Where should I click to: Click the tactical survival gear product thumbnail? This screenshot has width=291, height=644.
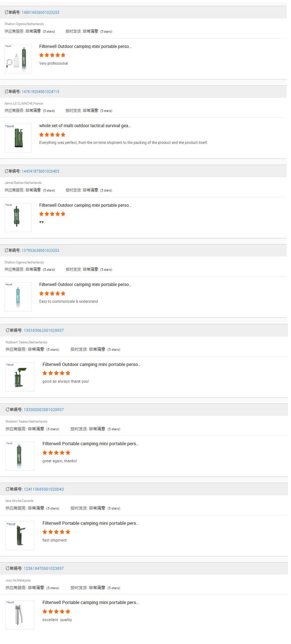pos(18,138)
